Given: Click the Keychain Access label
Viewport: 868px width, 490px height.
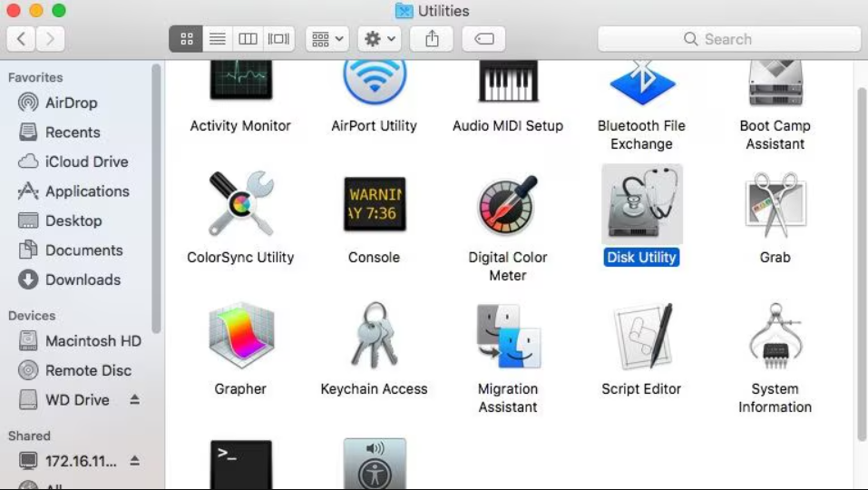Looking at the screenshot, I should pyautogui.click(x=375, y=388).
